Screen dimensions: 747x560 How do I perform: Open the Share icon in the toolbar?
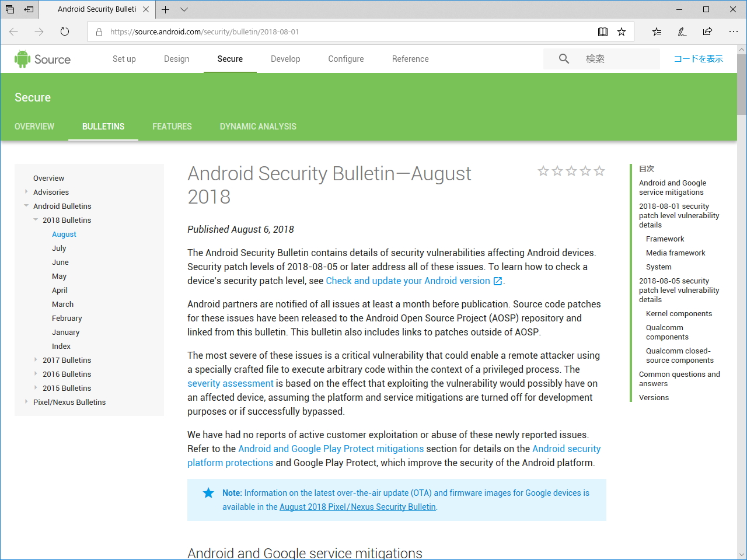[x=707, y=32]
